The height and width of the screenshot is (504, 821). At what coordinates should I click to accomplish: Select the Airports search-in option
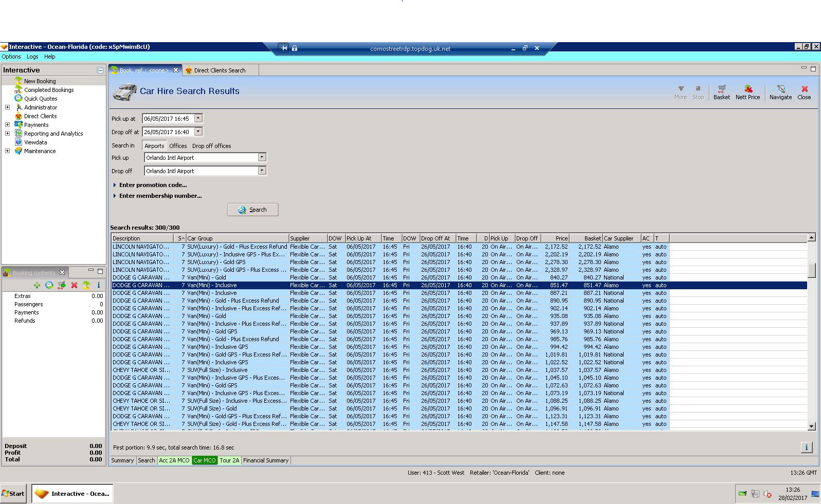(154, 146)
